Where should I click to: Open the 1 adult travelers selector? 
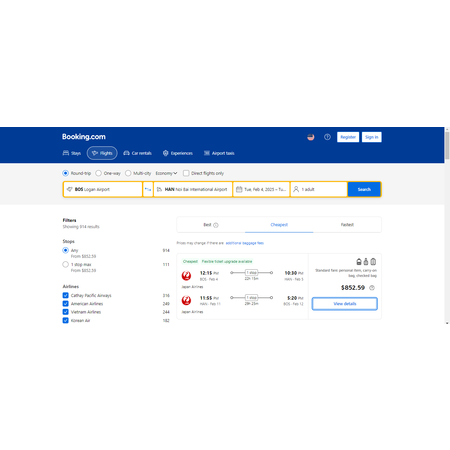tap(319, 189)
